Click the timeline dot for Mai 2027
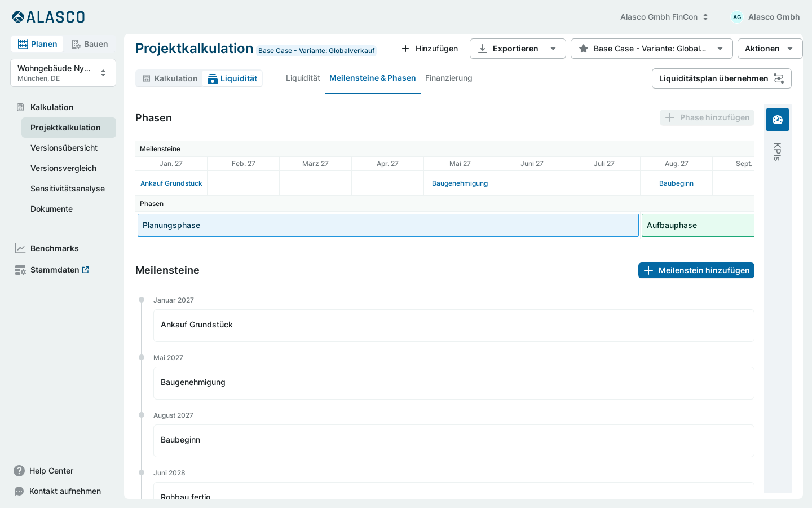This screenshot has height=508, width=812. pos(142,357)
